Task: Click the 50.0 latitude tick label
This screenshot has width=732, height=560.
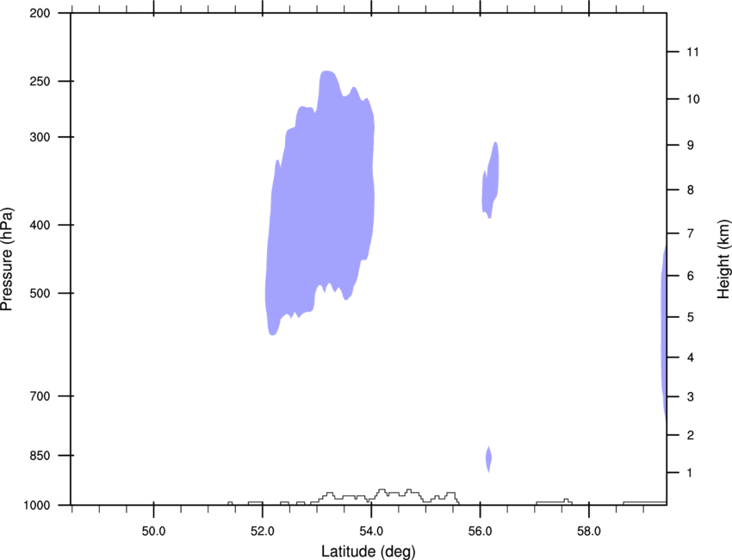Action: click(153, 532)
